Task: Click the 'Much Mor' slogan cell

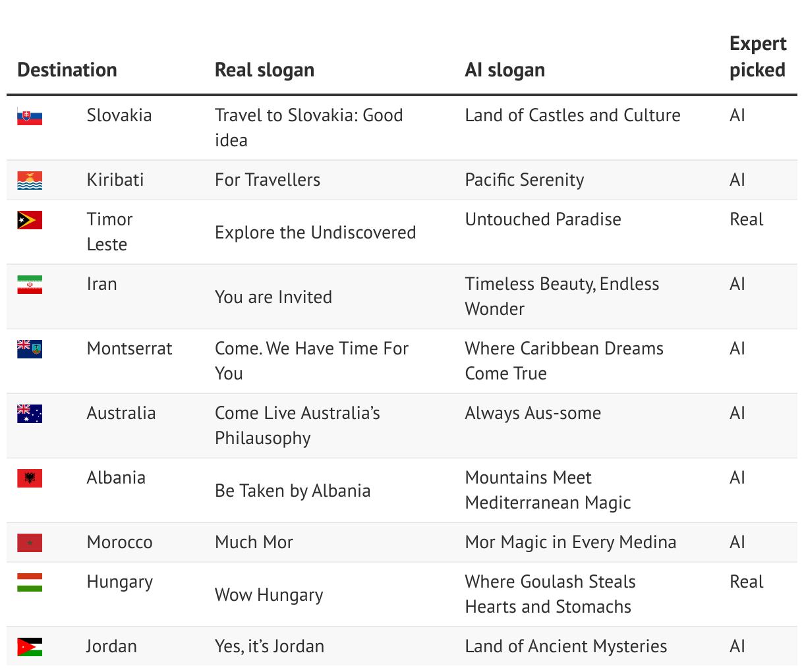Action: (254, 542)
